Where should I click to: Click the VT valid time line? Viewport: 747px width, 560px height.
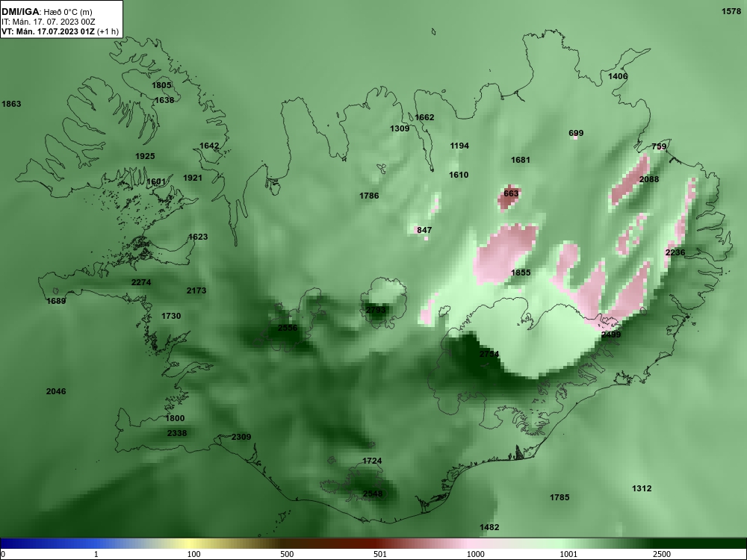pyautogui.click(x=60, y=32)
